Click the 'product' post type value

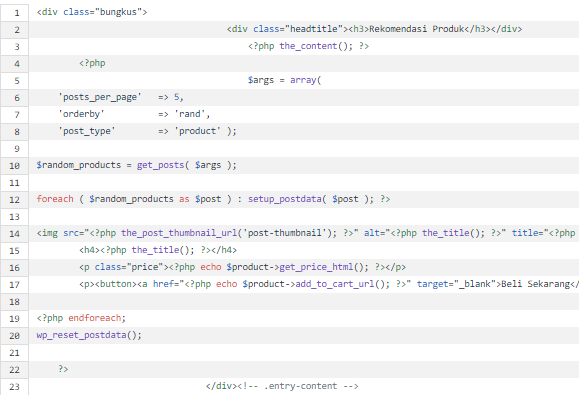(x=197, y=131)
